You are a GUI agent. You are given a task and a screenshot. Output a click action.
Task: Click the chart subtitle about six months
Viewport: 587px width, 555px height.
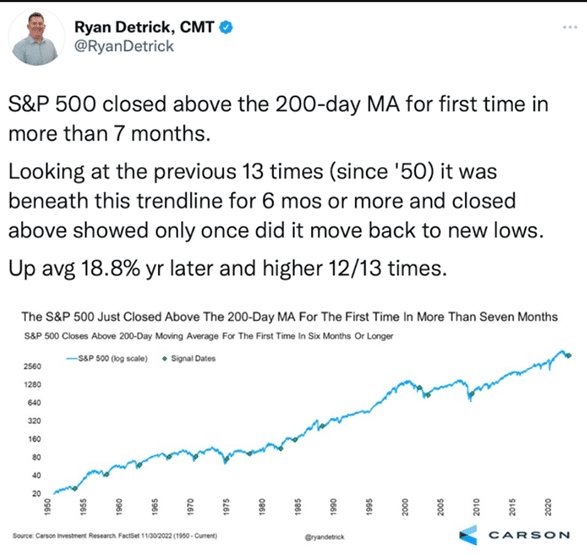coord(209,336)
